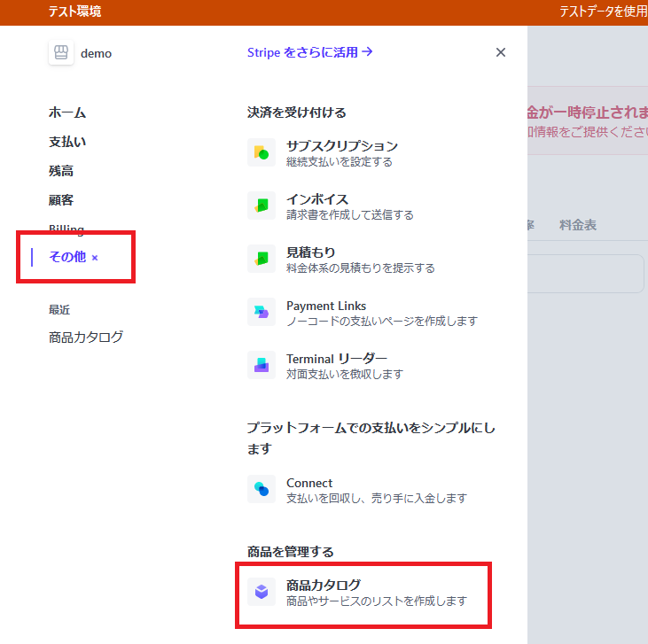The height and width of the screenshot is (644, 648).
Task: Collapse the その他 menu section
Action: click(95, 258)
